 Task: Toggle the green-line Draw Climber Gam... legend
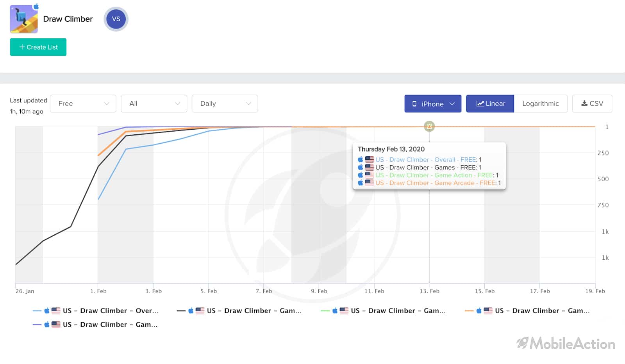[x=383, y=311]
